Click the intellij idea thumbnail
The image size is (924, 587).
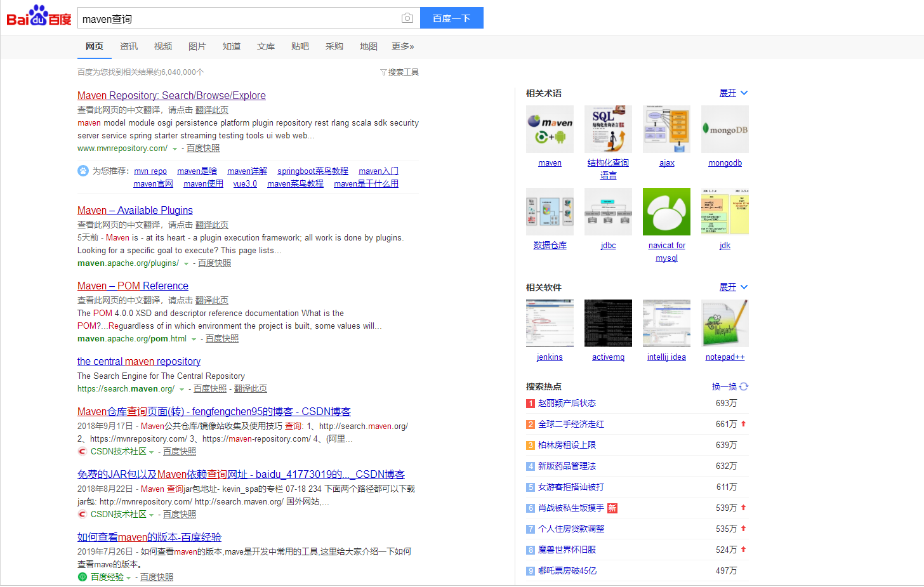(666, 323)
